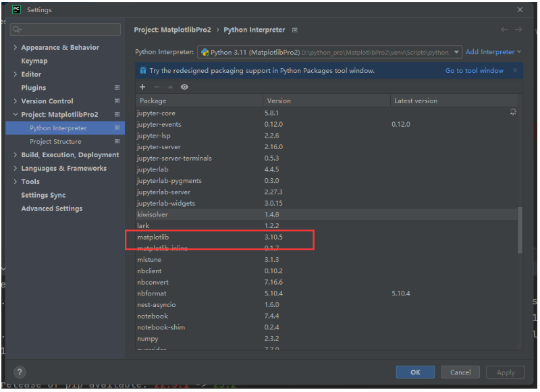
Task: Click project-level icon beside Project: MatplotlibPro2
Action: (x=117, y=114)
